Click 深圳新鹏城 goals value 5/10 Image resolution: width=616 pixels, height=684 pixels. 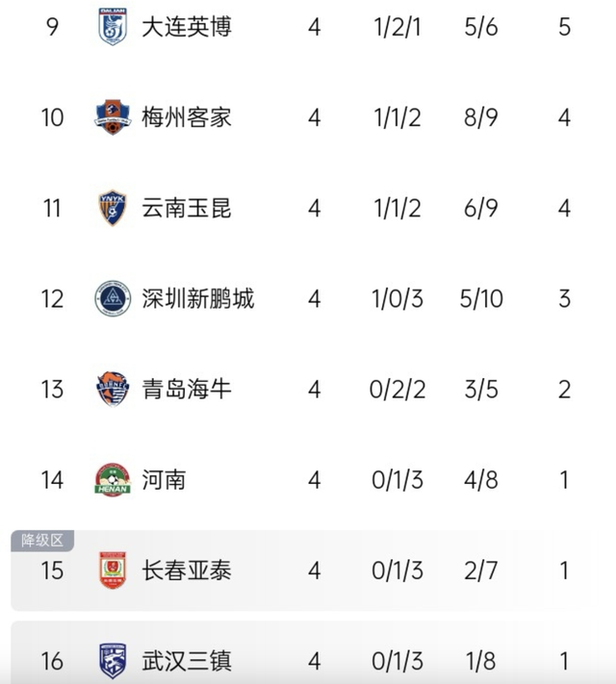(481, 299)
